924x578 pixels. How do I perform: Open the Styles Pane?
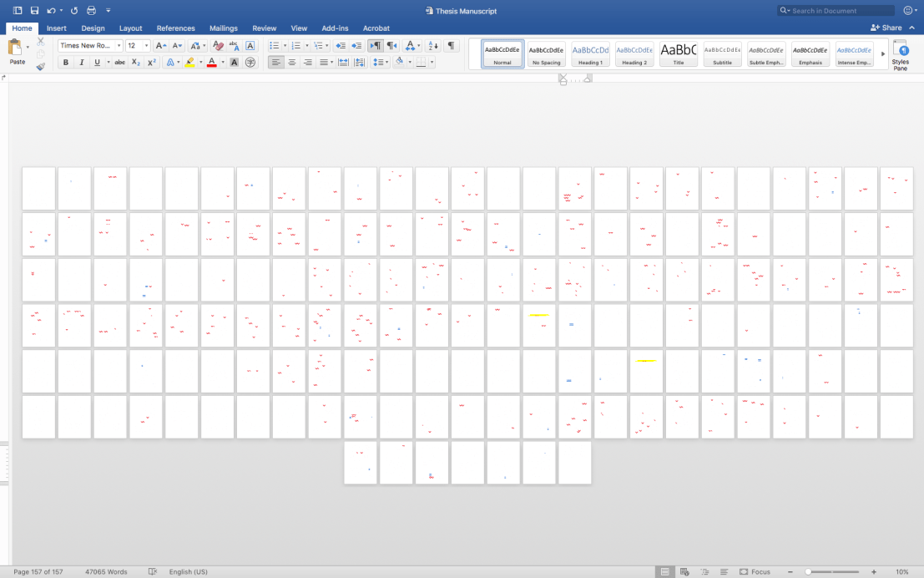pyautogui.click(x=901, y=55)
